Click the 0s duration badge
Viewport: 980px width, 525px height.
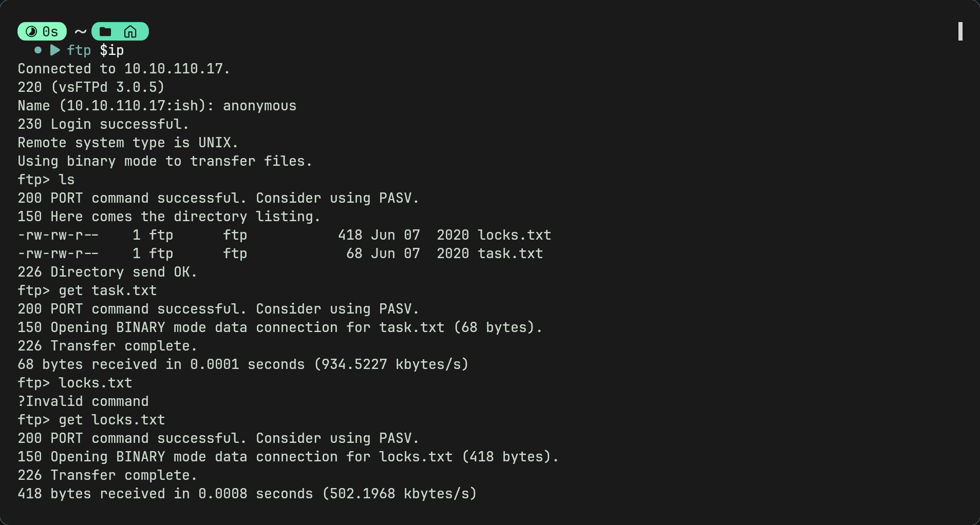[x=42, y=31]
